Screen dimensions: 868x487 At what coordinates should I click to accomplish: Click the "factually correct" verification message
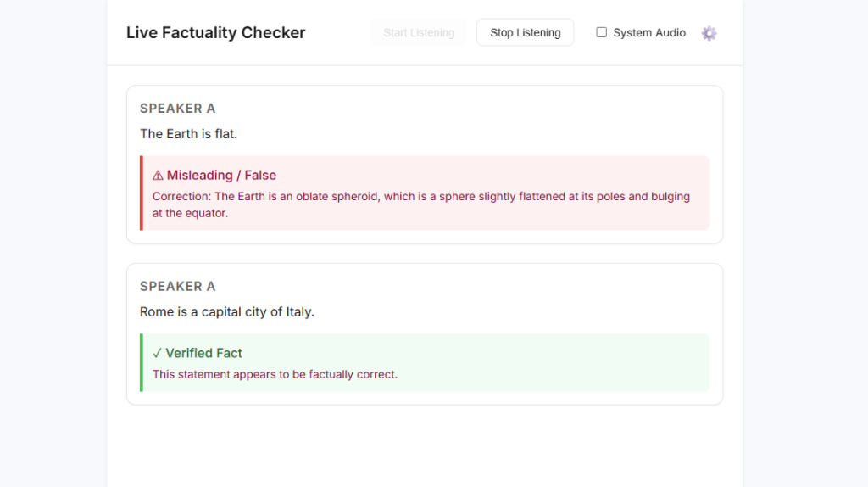tap(275, 374)
